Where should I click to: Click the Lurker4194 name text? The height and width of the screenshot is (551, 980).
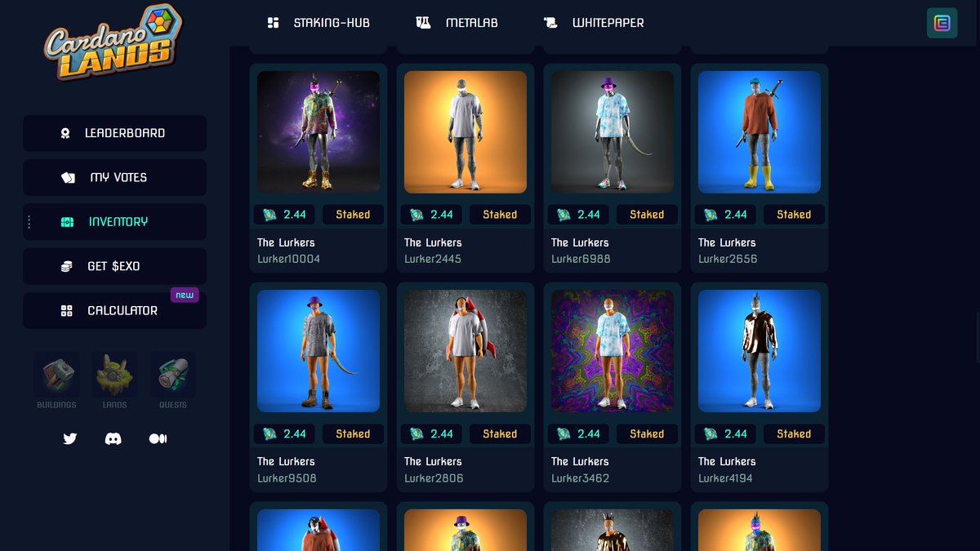(x=725, y=478)
